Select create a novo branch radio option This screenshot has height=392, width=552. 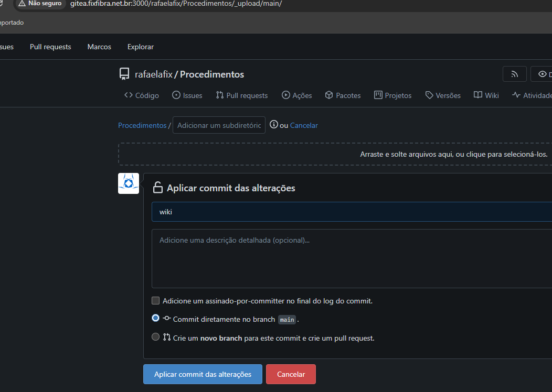155,337
